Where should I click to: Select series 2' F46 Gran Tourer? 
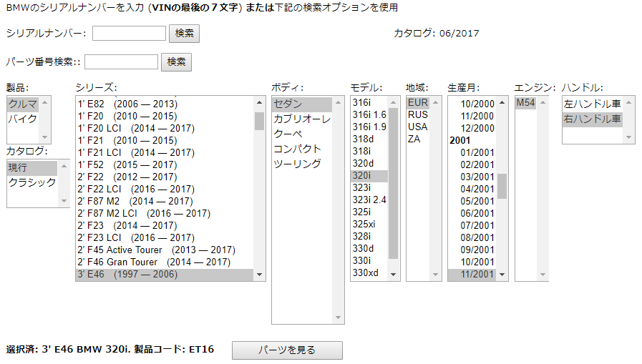click(165, 262)
